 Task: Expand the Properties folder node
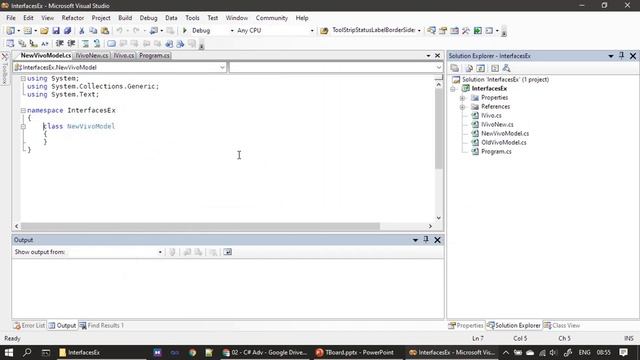(462, 98)
